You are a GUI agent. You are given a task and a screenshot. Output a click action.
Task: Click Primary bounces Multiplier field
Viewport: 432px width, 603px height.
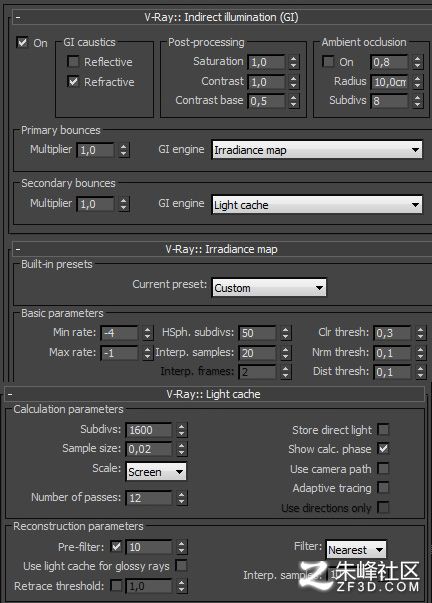(96, 150)
